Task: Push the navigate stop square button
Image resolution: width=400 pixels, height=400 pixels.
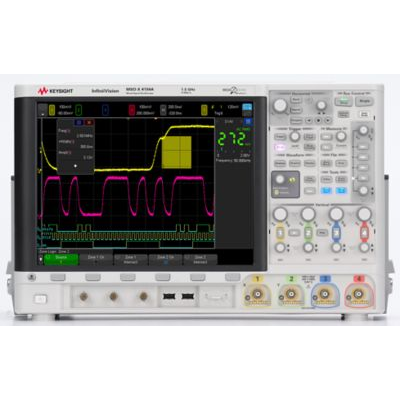Action: [x=319, y=120]
